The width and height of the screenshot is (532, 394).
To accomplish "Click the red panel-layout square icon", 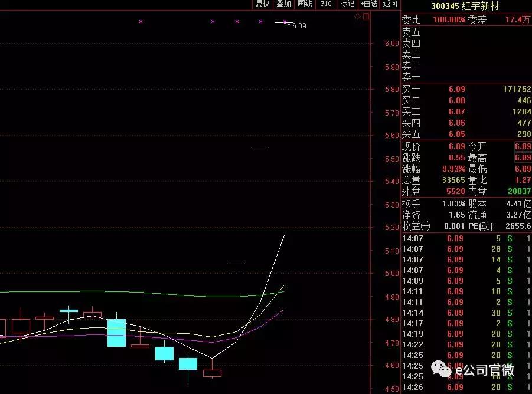I will [365, 17].
